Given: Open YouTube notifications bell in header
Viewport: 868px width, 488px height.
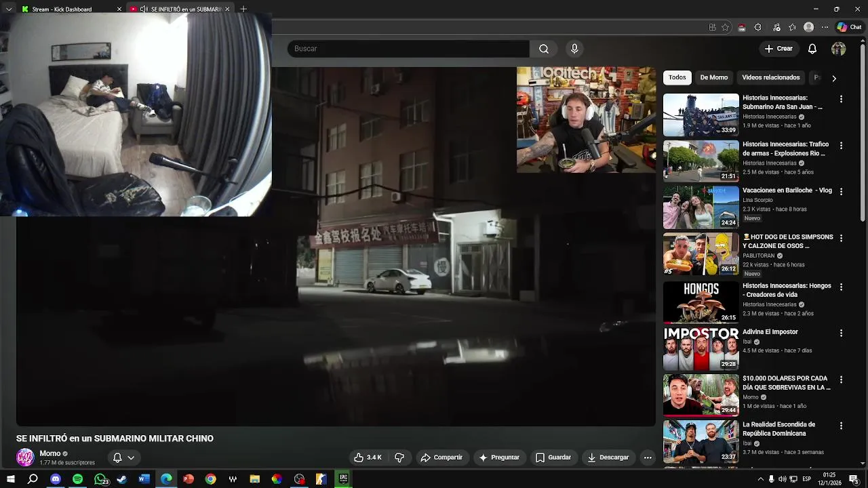Looking at the screenshot, I should click(812, 49).
